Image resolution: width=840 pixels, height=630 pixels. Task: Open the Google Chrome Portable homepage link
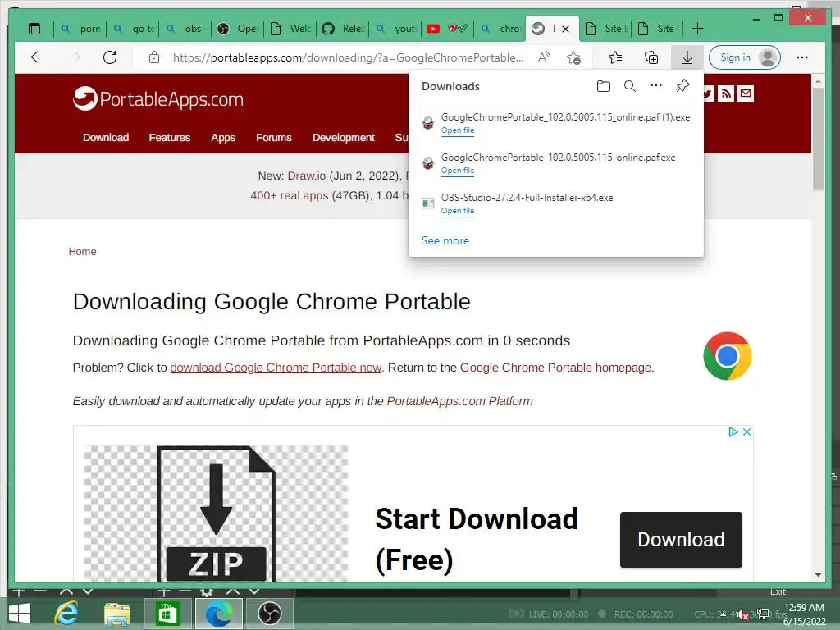pyautogui.click(x=556, y=367)
